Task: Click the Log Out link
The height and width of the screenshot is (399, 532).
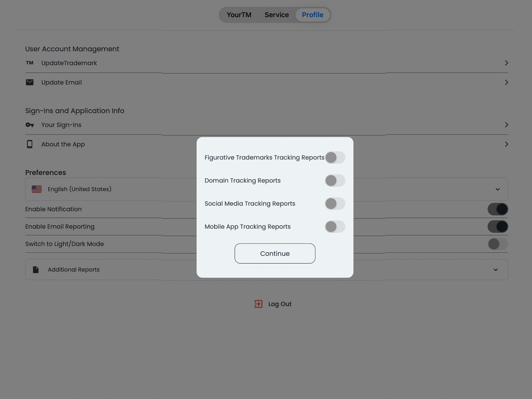Action: click(280, 304)
